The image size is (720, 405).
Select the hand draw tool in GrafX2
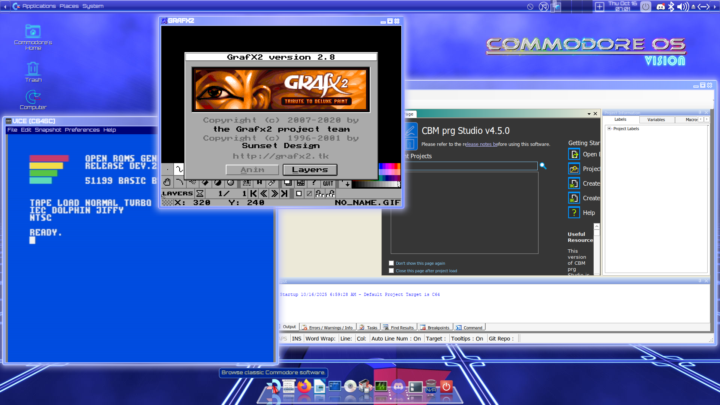(x=167, y=182)
